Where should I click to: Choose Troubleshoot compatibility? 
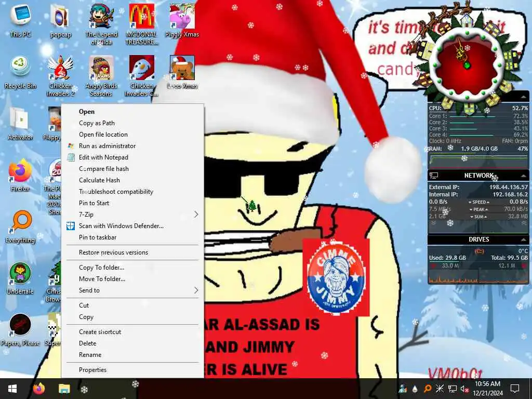[132, 192]
